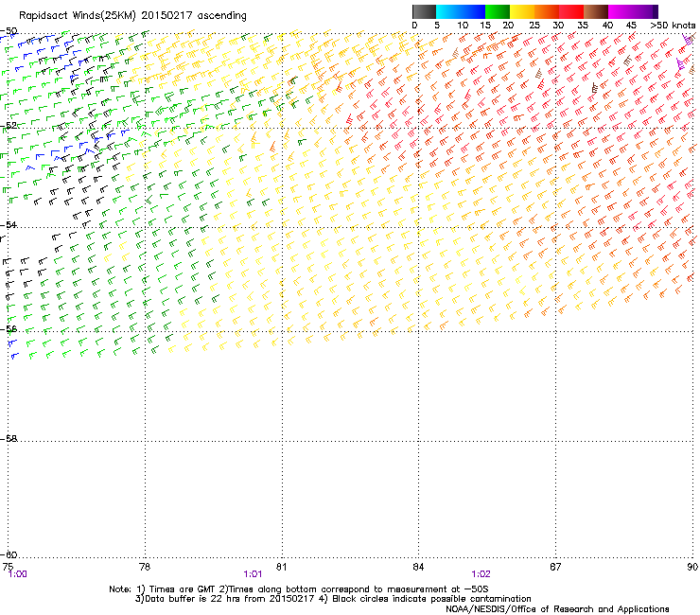Click the chart title 'Rapidsact Winds(25KM) 20150217 ascending'

pyautogui.click(x=132, y=16)
